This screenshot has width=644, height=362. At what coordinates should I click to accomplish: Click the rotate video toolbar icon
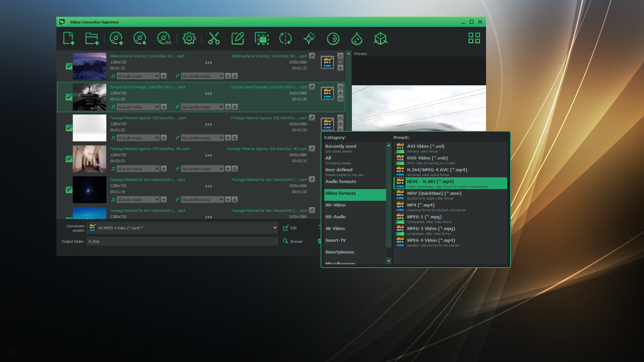pos(285,39)
